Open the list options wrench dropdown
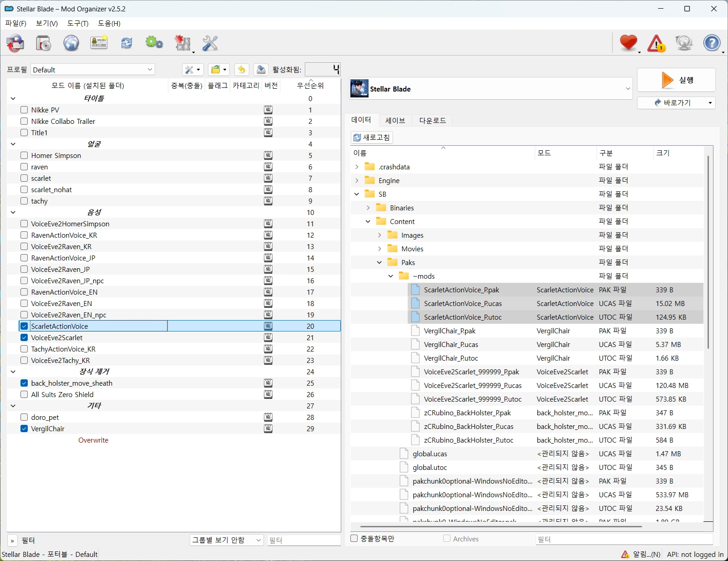This screenshot has height=561, width=728. (192, 70)
